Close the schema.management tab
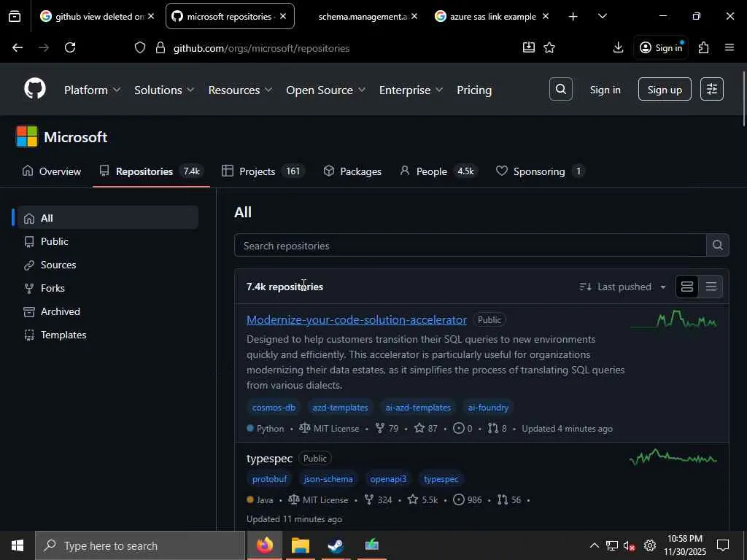Screen dimensions: 747x560 (x=414, y=17)
